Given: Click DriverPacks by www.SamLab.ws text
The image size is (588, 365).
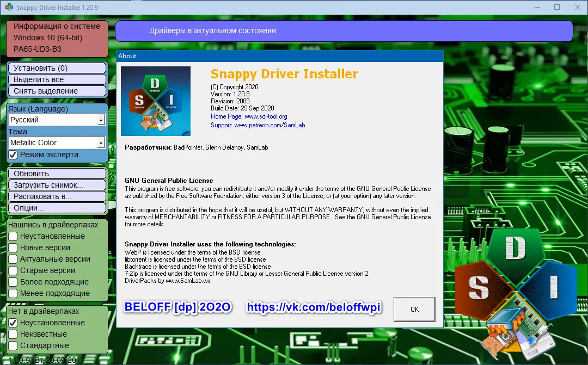Looking at the screenshot, I should pos(168,281).
